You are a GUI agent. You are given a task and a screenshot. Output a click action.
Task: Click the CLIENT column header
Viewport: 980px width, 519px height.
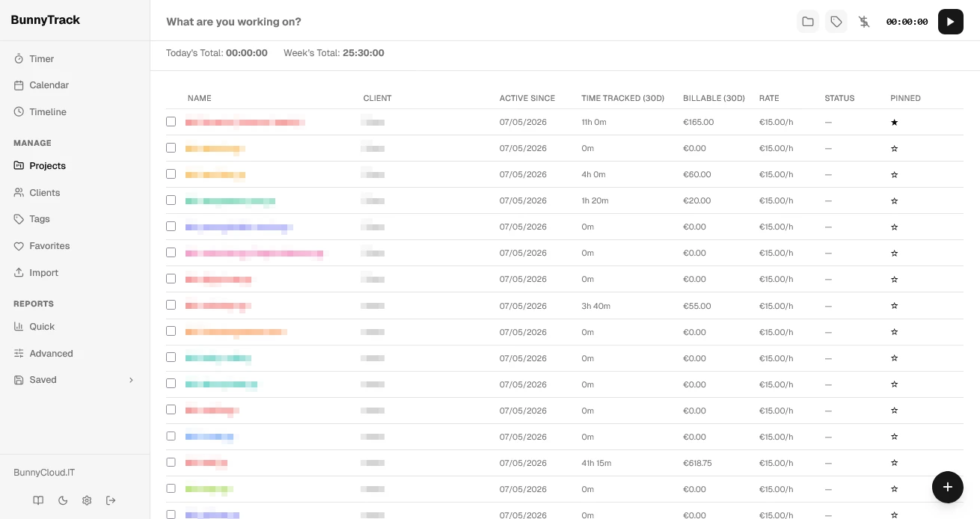click(378, 98)
